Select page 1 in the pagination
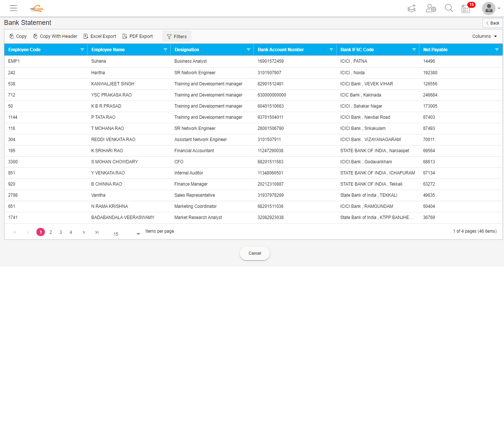The width and height of the screenshot is (504, 435). coord(41,232)
